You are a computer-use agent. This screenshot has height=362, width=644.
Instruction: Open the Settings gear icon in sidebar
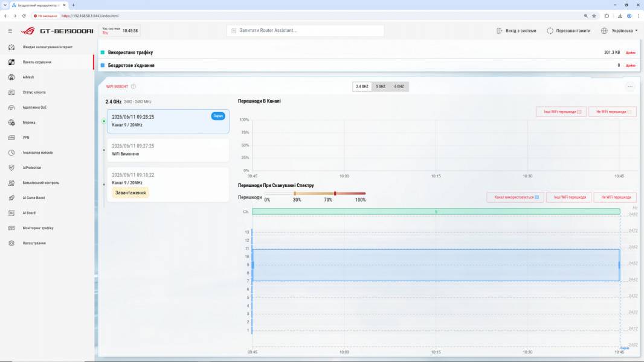tap(11, 243)
